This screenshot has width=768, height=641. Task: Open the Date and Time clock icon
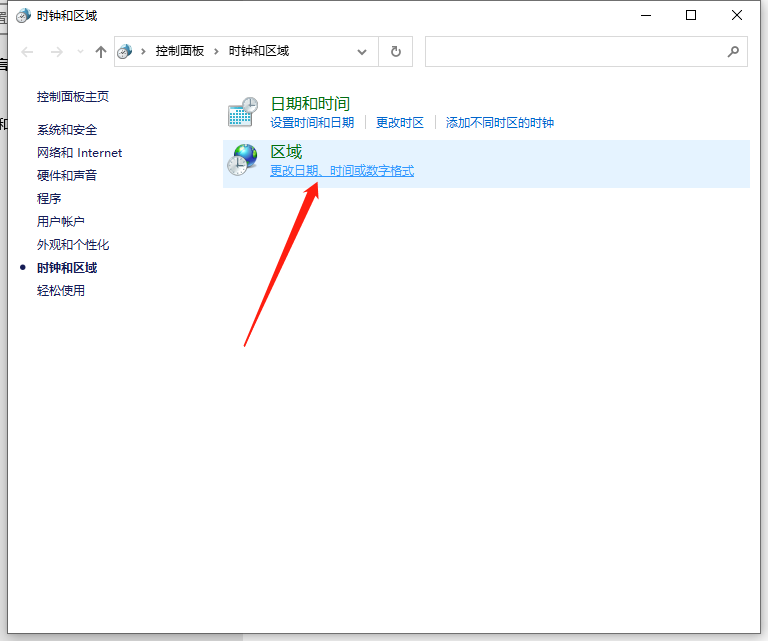tap(242, 112)
